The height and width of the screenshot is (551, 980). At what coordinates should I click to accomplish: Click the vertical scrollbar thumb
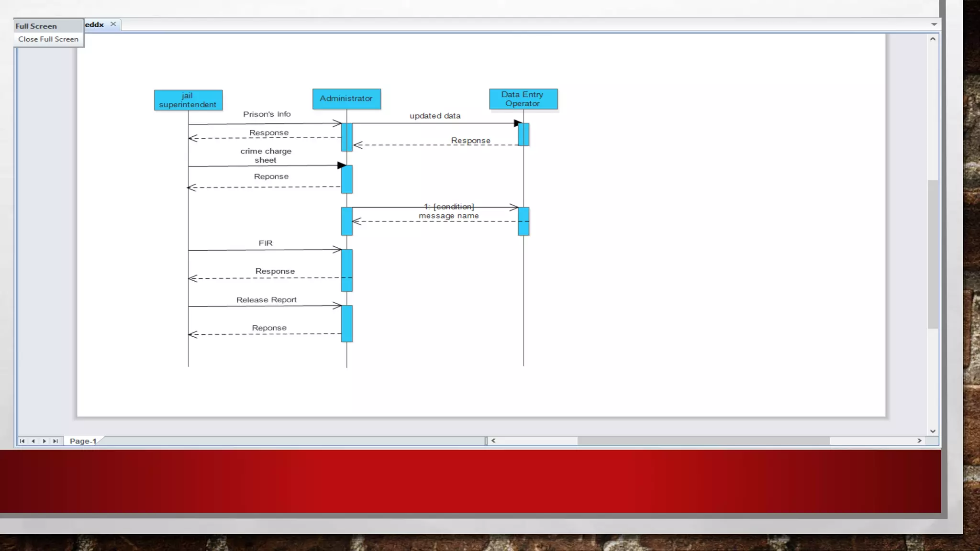[x=933, y=253]
